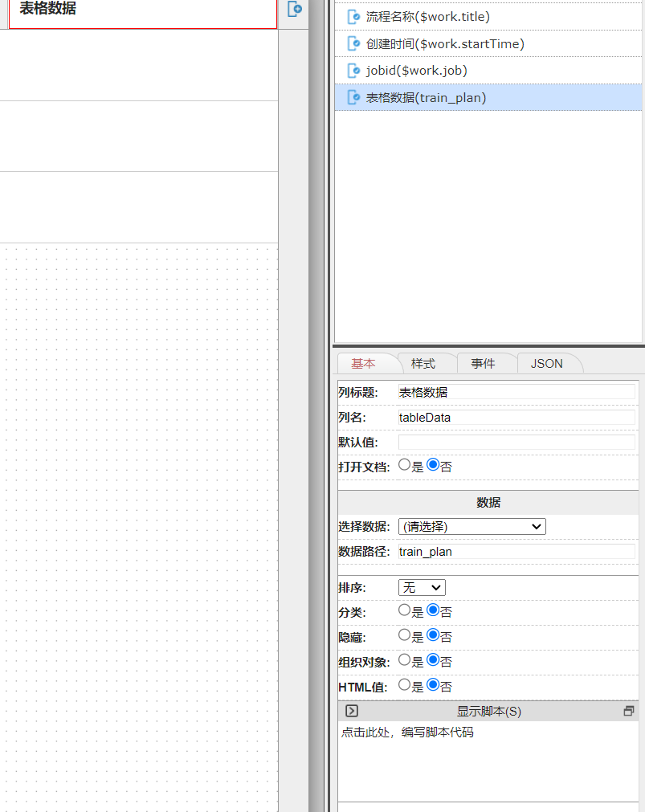Screen dimensions: 645x812
Task: Set HTML值 to 否
Action: pos(433,684)
